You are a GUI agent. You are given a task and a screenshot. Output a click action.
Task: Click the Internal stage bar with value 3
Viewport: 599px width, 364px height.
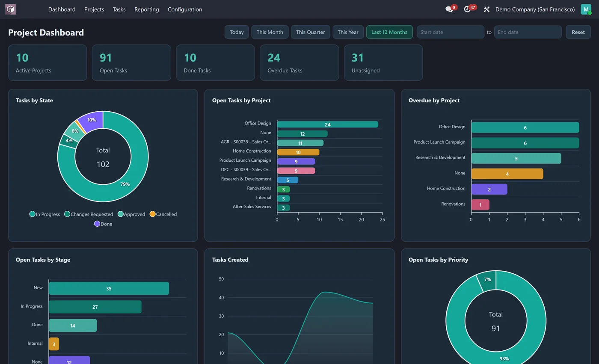(x=54, y=344)
